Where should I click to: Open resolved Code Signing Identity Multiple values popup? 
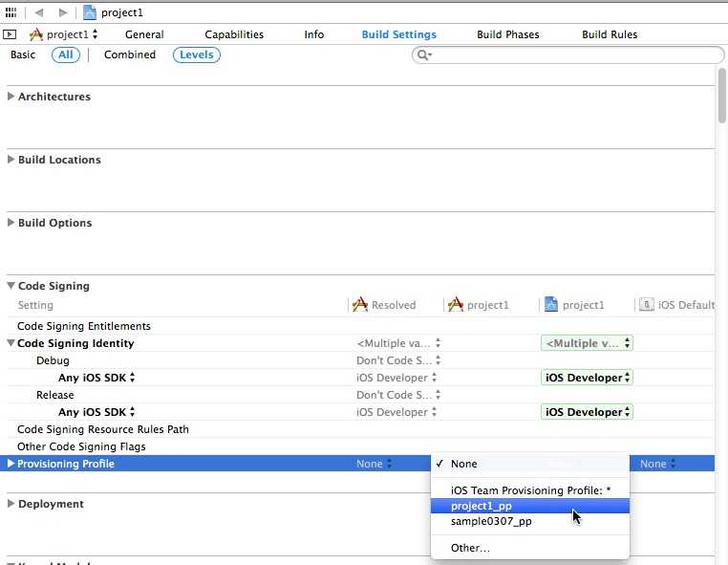(398, 343)
